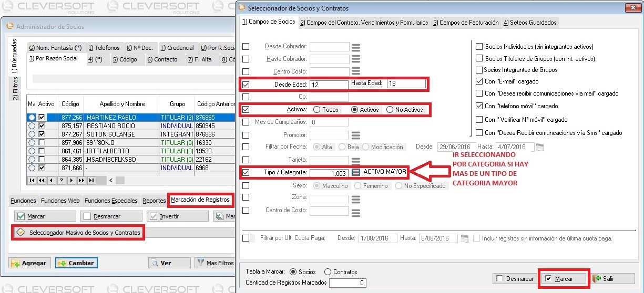The width and height of the screenshot is (644, 293).
Task: Expand the Mas Filtros options
Action: pos(214,263)
